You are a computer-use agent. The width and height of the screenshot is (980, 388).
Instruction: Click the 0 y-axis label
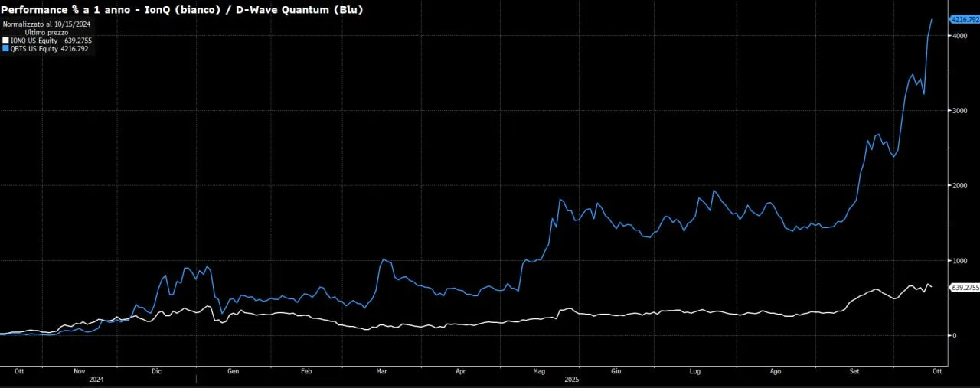click(x=955, y=336)
